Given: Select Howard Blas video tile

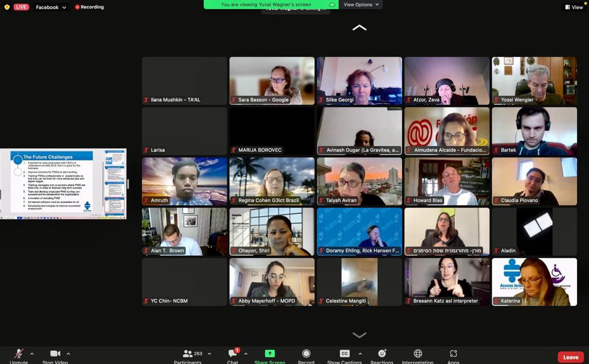Looking at the screenshot, I should pyautogui.click(x=447, y=182).
